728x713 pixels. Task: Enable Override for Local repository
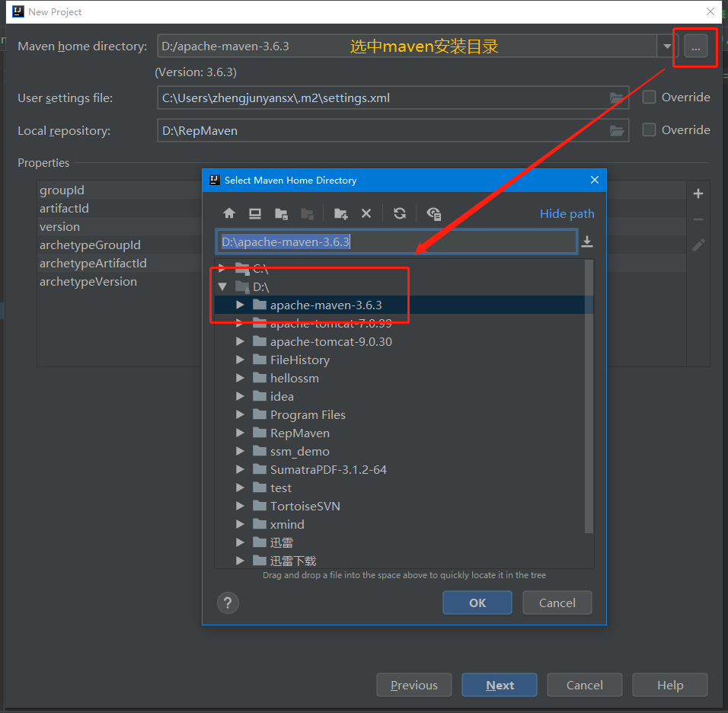coord(649,129)
